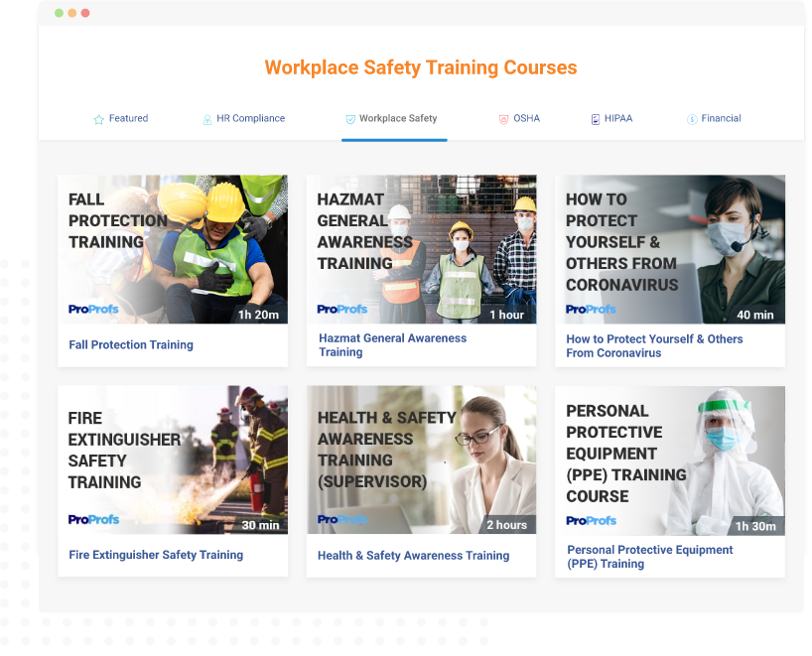Click the Coronavirus protection course thumbnail

point(670,249)
